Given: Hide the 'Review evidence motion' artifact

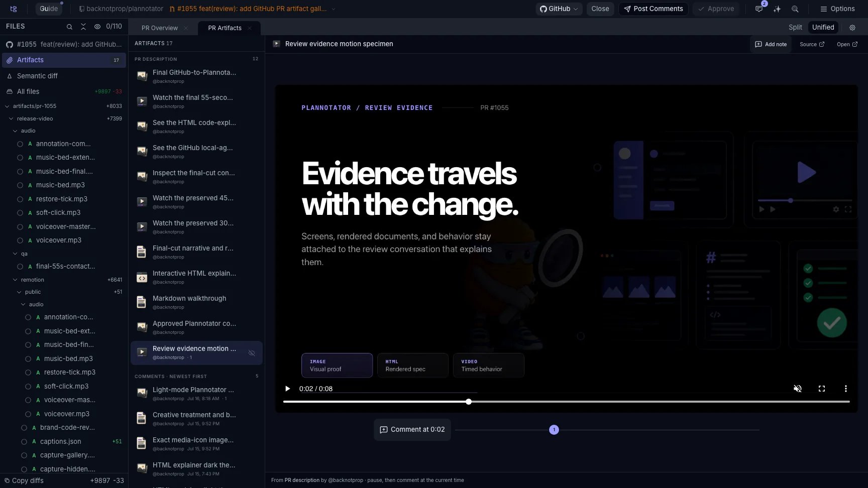Looking at the screenshot, I should 252,353.
